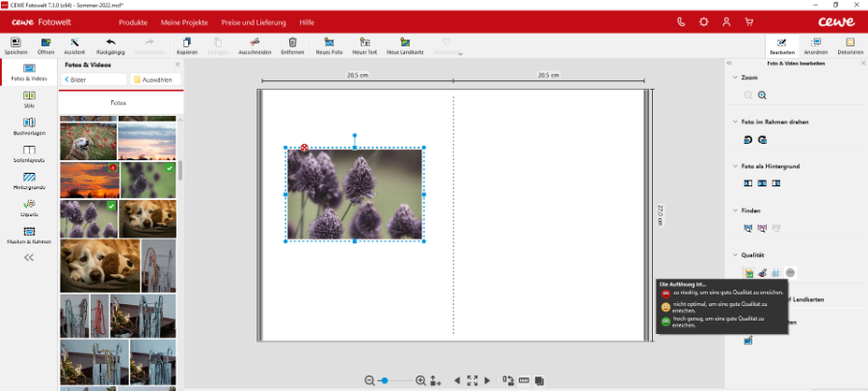Open Preise und Lieferung menu
Image resolution: width=868 pixels, height=391 pixels.
[x=254, y=23]
